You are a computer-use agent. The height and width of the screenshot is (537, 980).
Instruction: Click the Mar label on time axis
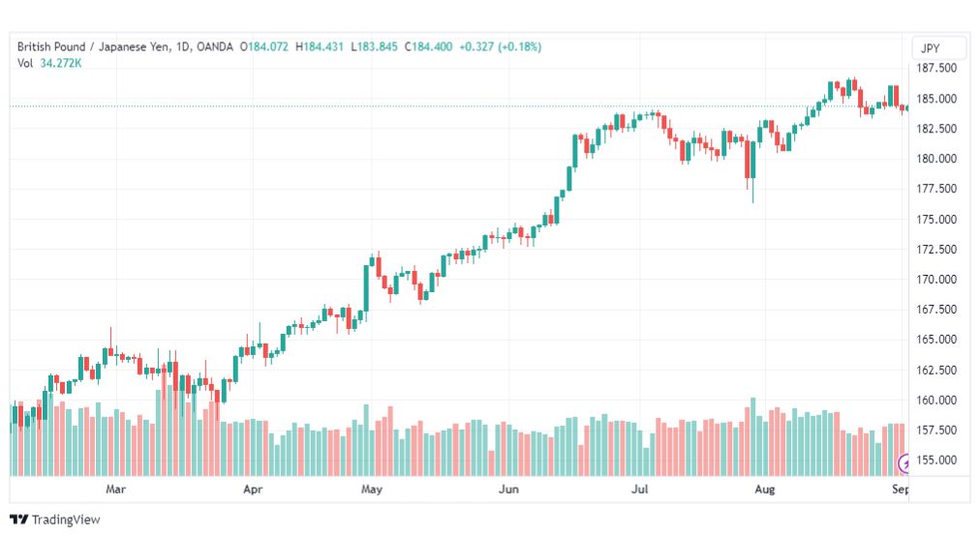115,489
